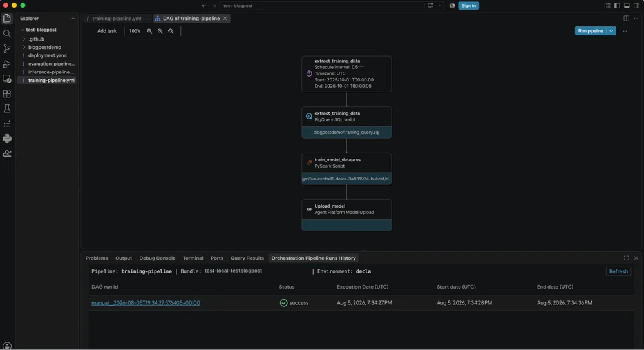This screenshot has width=644, height=350.
Task: Open editor group more actions menu
Action: pyautogui.click(x=636, y=19)
